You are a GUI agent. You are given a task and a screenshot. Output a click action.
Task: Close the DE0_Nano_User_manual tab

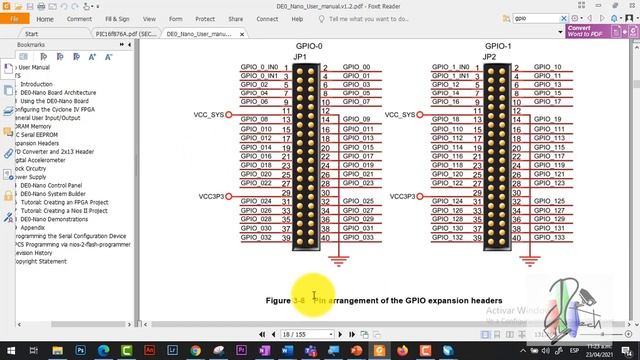pos(242,34)
